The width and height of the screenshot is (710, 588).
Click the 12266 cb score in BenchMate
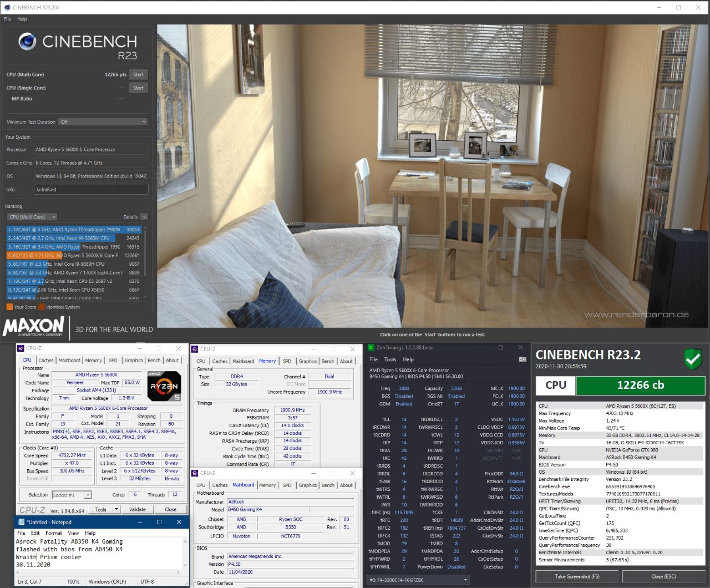pos(640,385)
